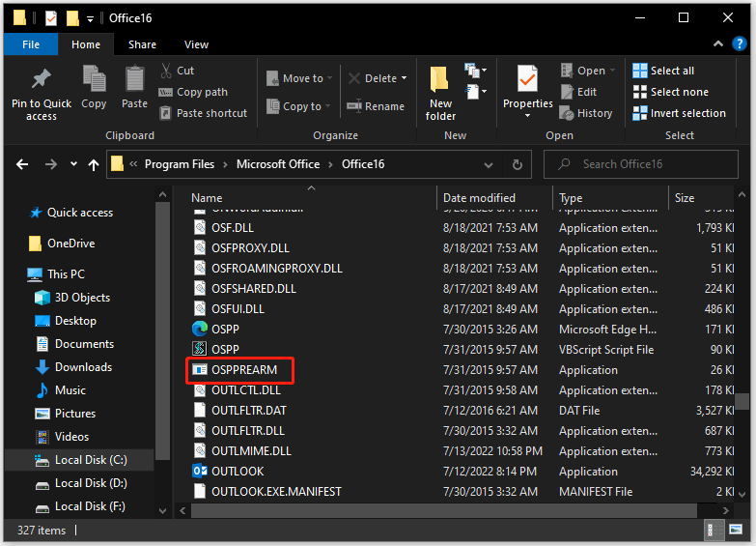
Task: Create a New folder
Action: pos(440,93)
